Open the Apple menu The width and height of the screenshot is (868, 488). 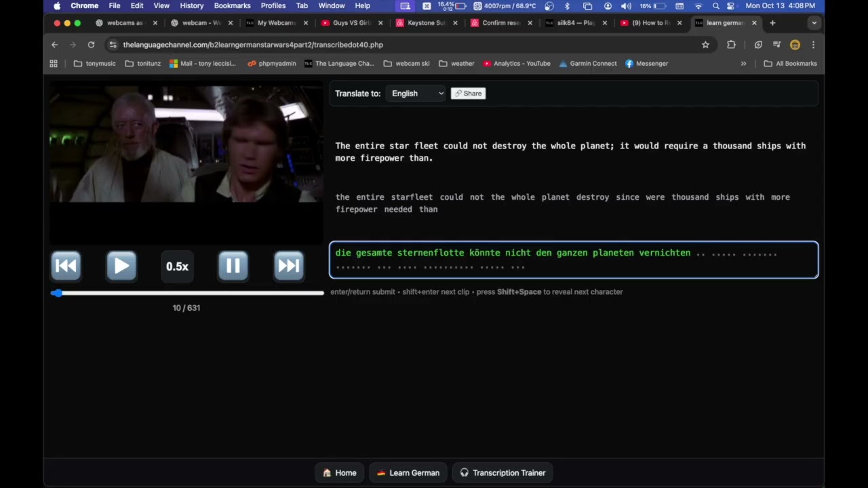(57, 5)
